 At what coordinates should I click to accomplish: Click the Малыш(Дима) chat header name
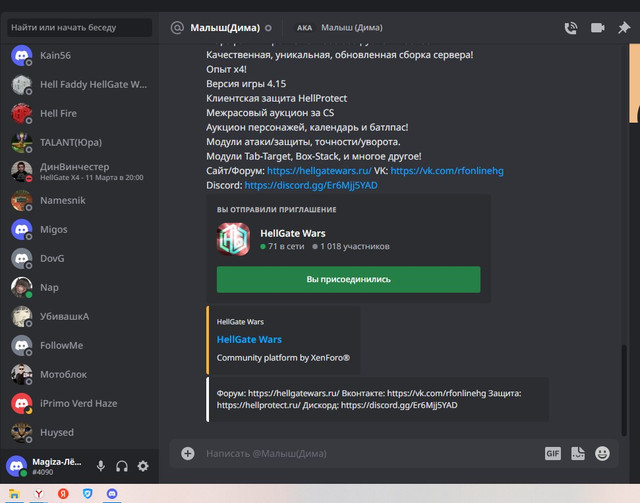click(x=225, y=28)
